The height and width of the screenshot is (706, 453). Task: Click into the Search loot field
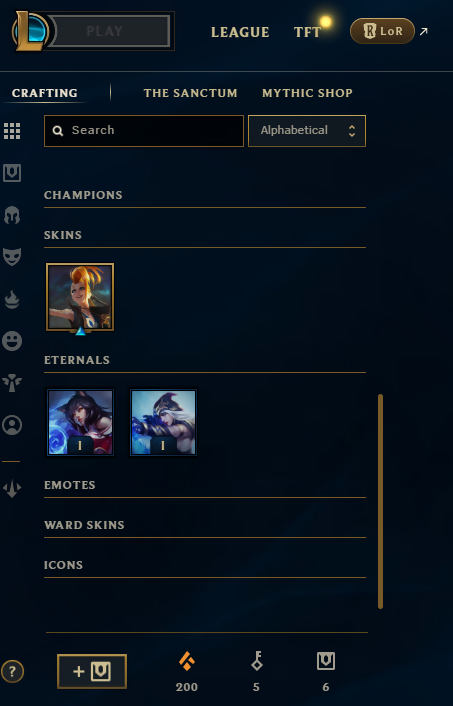point(144,131)
